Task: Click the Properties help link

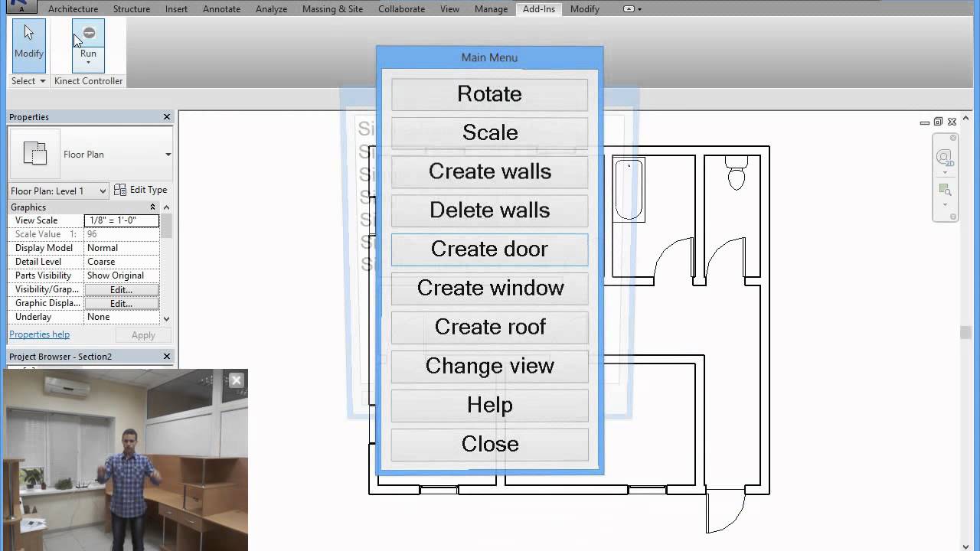Action: (x=39, y=334)
